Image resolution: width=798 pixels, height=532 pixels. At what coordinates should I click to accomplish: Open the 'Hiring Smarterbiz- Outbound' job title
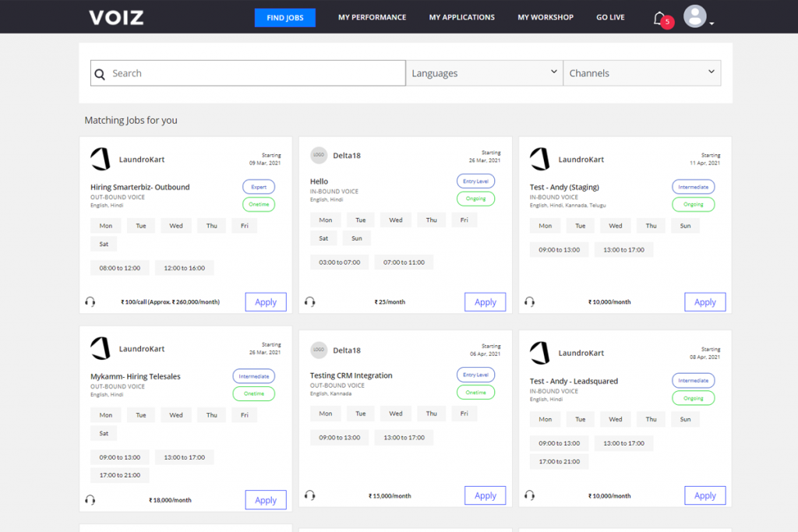[140, 187]
